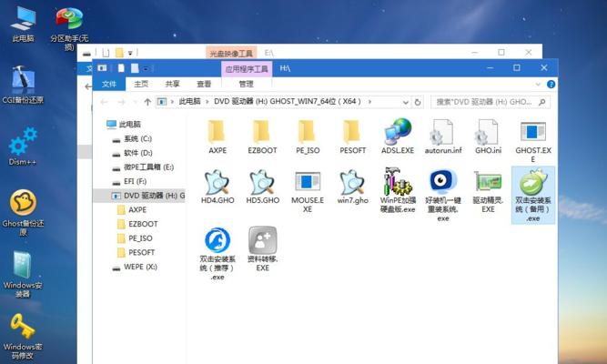Select PESOFT folder in navigation tree
This screenshot has height=364, width=607.
pyautogui.click(x=141, y=252)
